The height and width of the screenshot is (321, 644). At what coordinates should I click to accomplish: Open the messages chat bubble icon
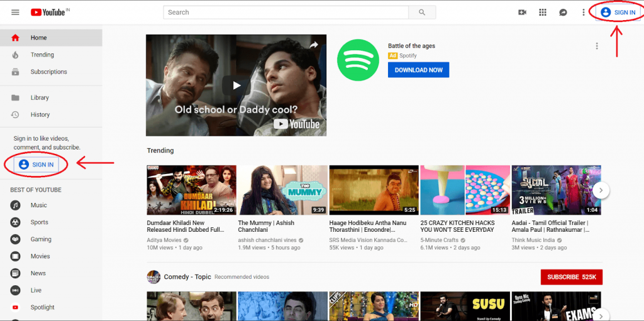pos(563,13)
